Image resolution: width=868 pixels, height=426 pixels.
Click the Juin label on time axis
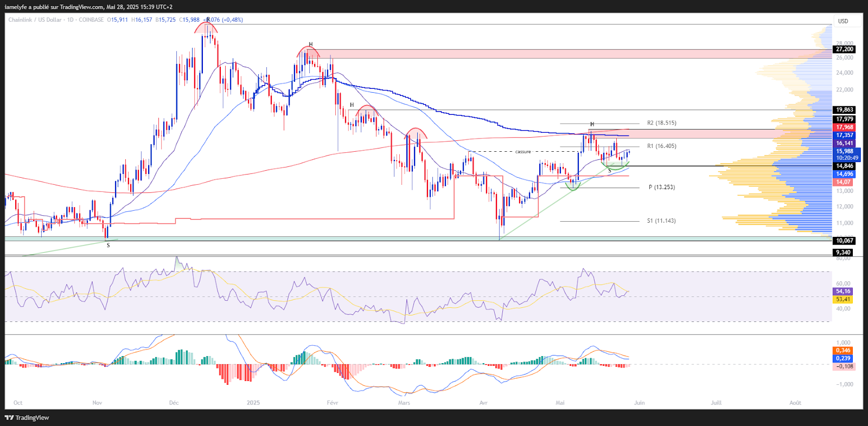pos(640,403)
